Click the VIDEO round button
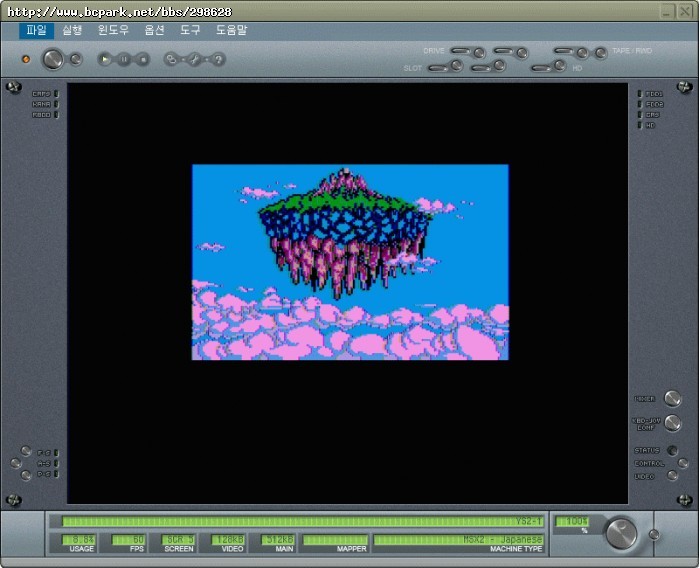The image size is (700, 568). [672, 476]
